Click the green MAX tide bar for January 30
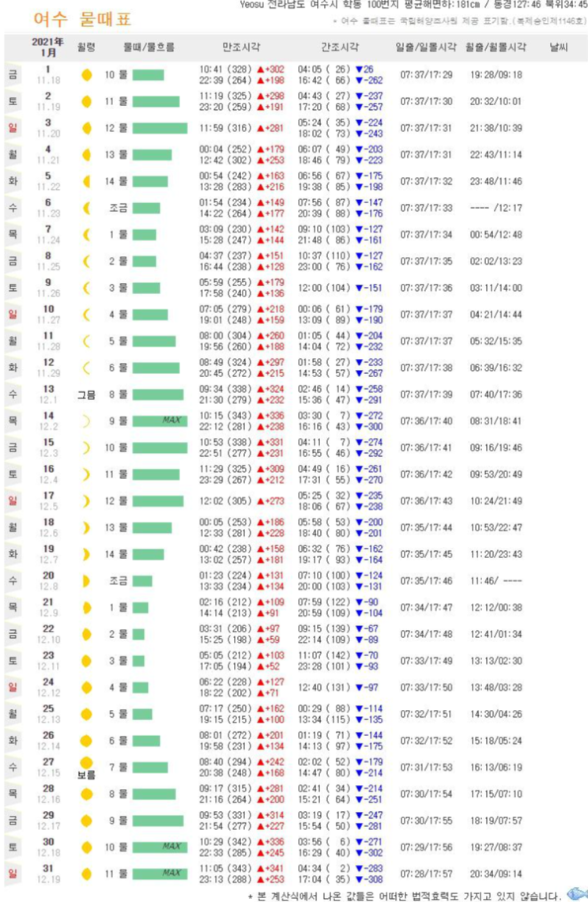 click(160, 847)
